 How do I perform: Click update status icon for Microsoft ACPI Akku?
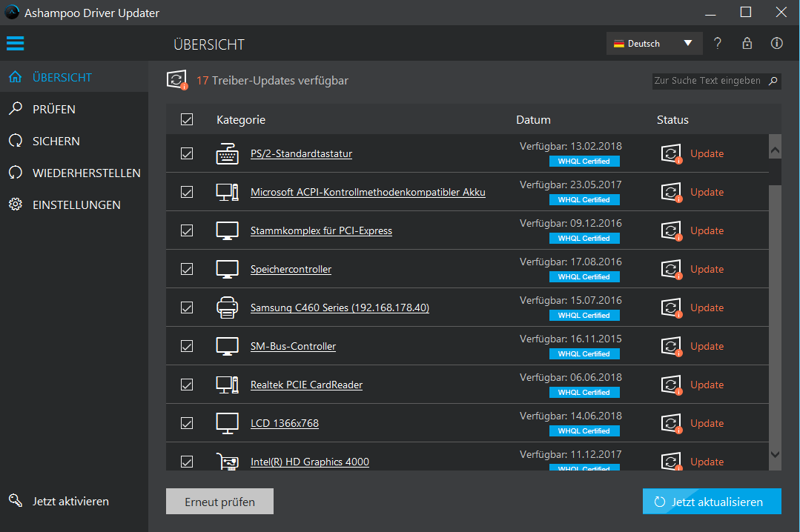tap(672, 193)
